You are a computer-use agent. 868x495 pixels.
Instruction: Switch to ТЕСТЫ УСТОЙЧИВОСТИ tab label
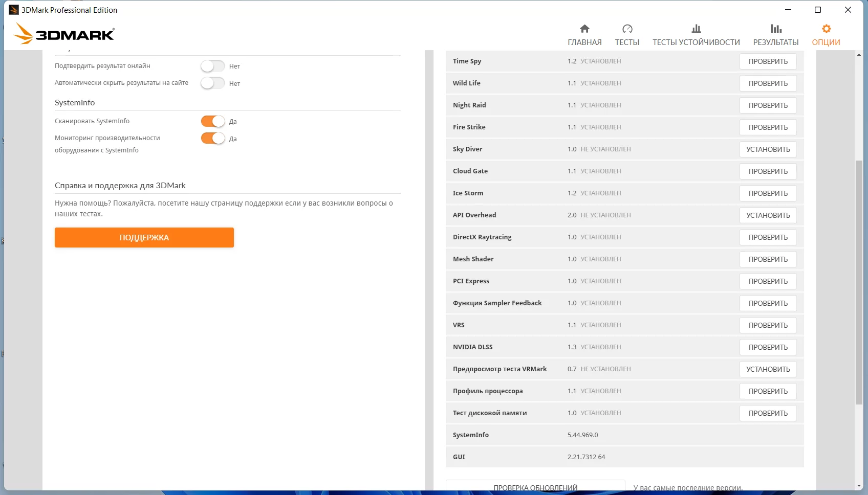696,42
